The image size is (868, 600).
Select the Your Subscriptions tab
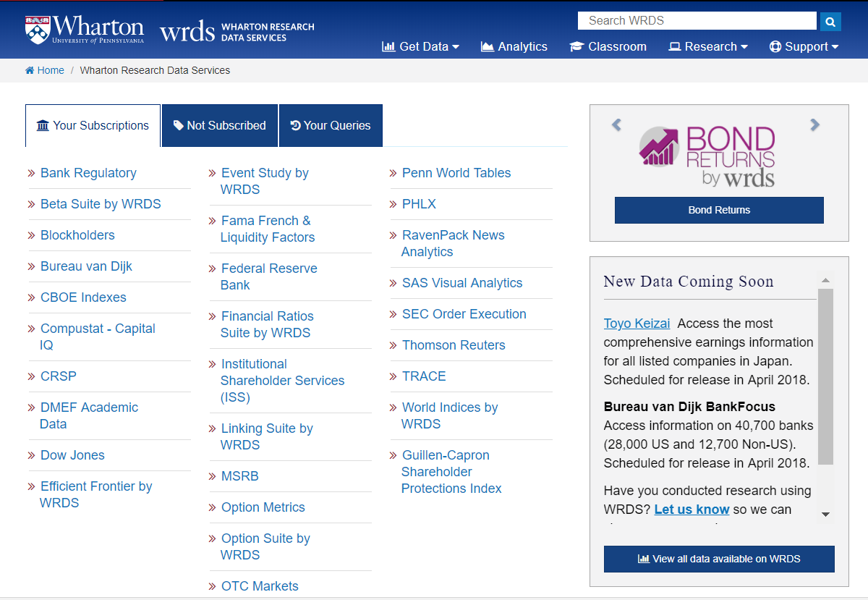93,125
